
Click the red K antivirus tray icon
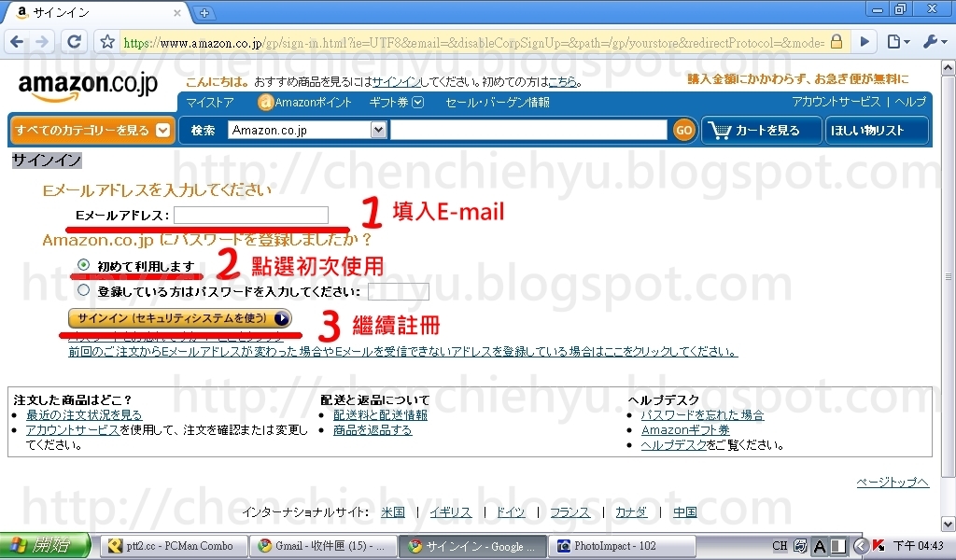[x=878, y=546]
